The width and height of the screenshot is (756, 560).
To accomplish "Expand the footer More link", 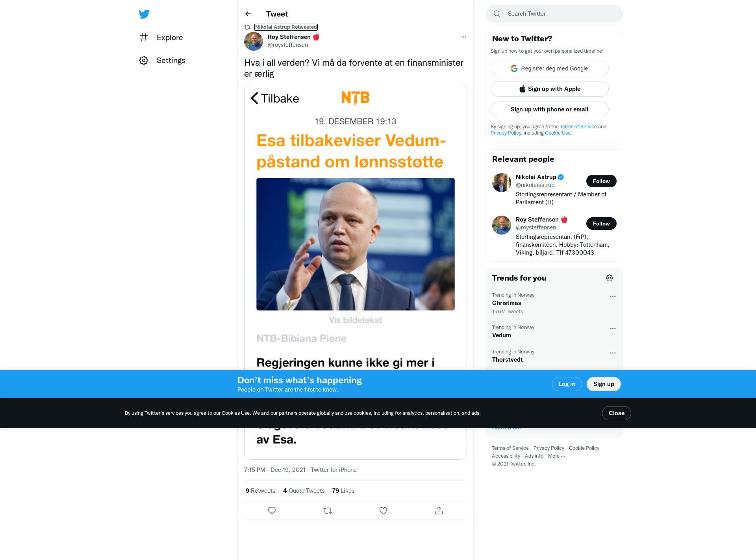I will [x=556, y=456].
